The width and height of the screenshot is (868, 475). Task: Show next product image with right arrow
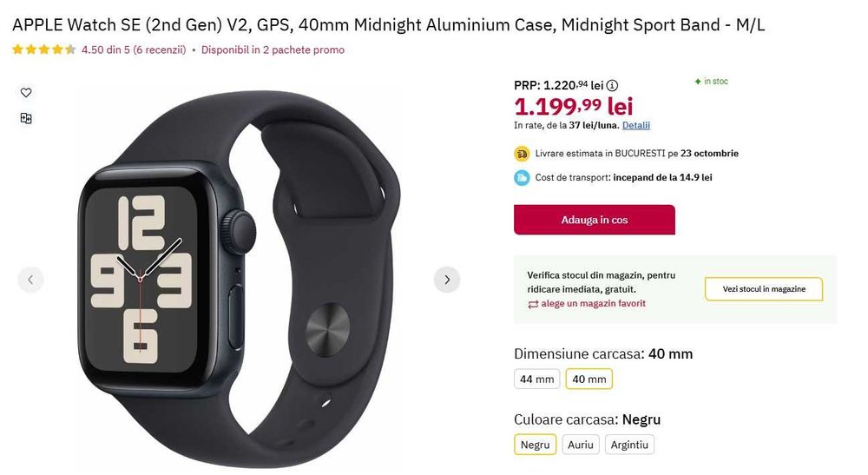[447, 280]
